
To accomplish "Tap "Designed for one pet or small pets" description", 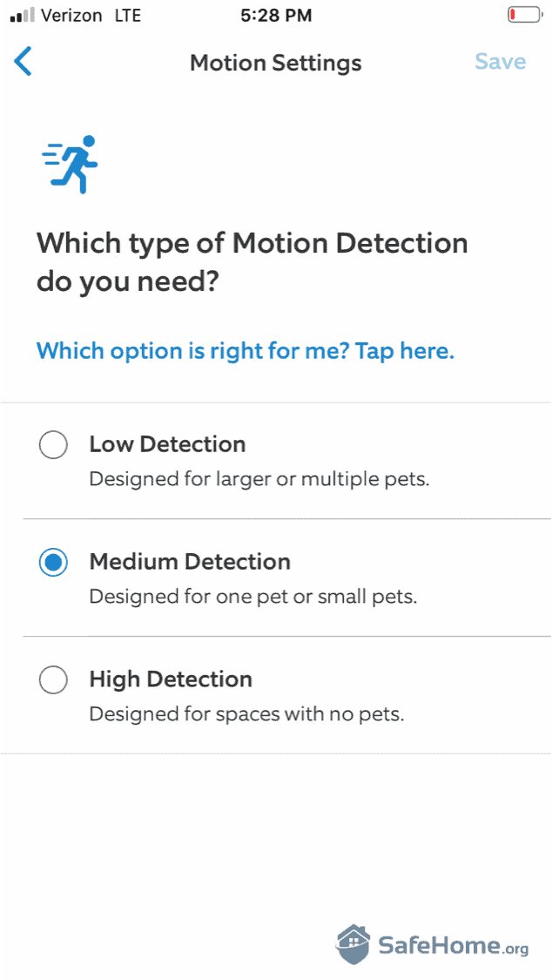I will [x=253, y=597].
